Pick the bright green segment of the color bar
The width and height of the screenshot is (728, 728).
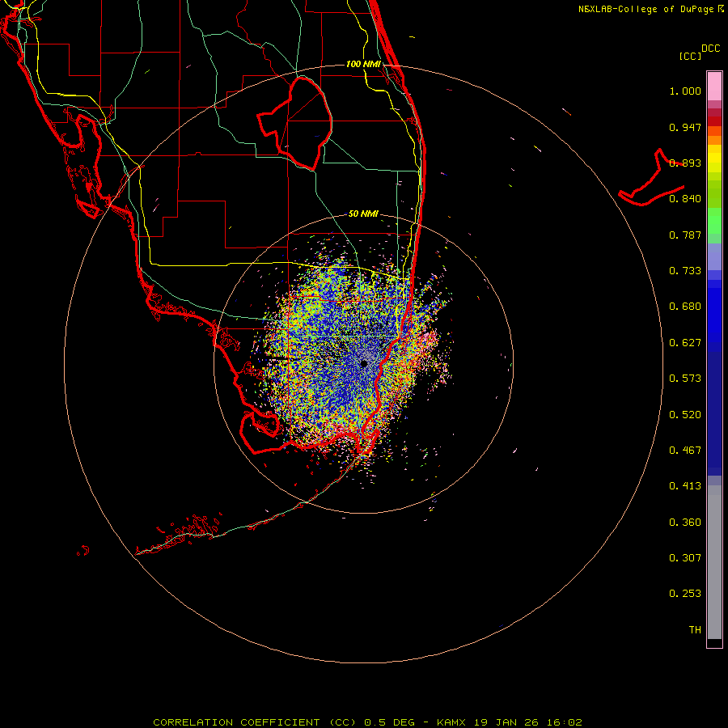coord(714,221)
